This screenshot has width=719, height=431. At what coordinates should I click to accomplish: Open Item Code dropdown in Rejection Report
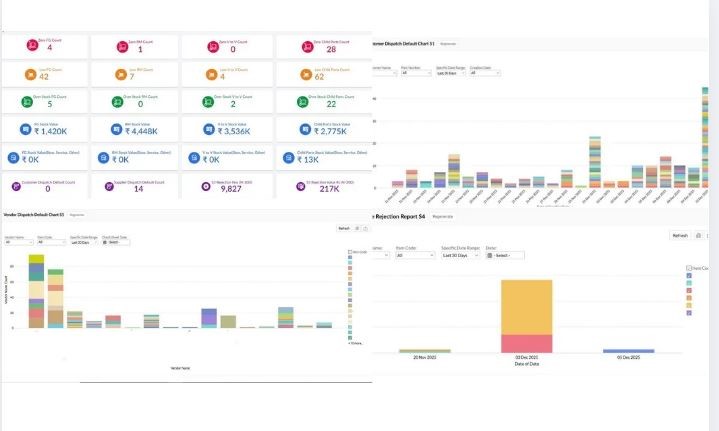coord(413,255)
